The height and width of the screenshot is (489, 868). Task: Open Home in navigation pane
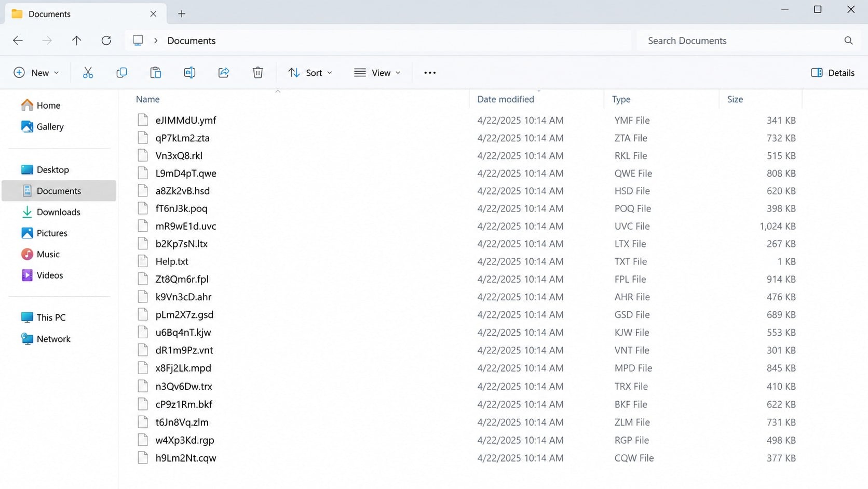click(48, 105)
